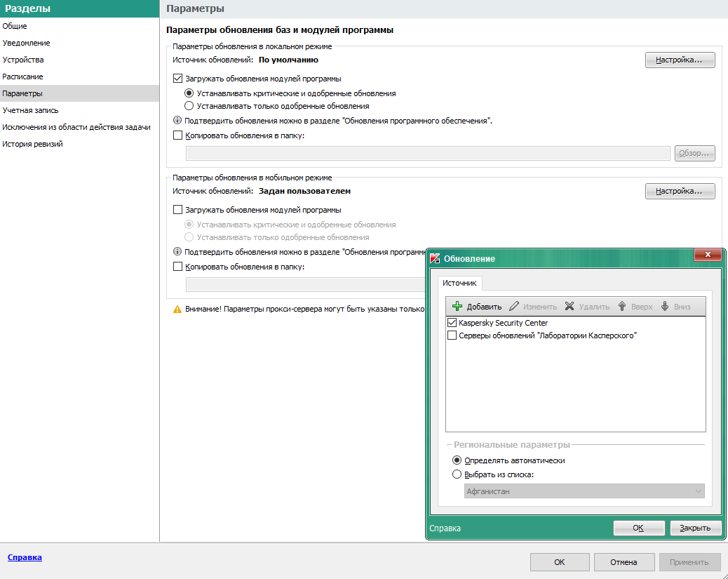Viewport: 728px width, 579px height.
Task: Select Выбрать из списка radio button
Action: click(457, 474)
